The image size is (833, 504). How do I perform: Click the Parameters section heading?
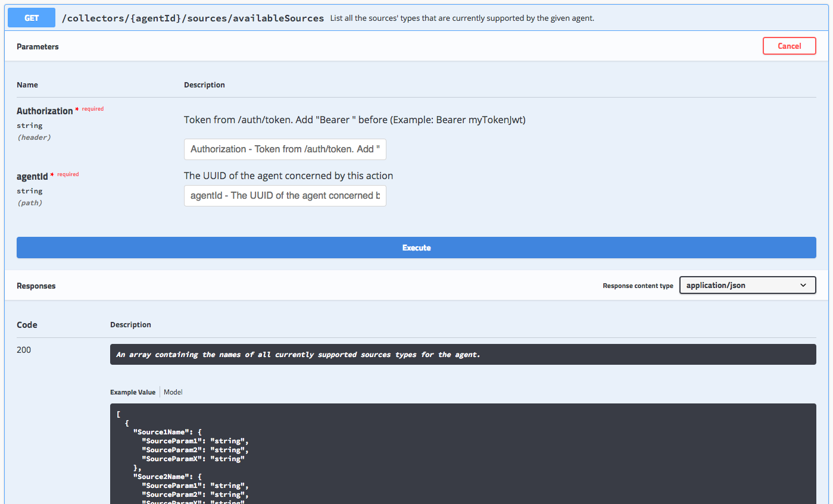[x=38, y=46]
